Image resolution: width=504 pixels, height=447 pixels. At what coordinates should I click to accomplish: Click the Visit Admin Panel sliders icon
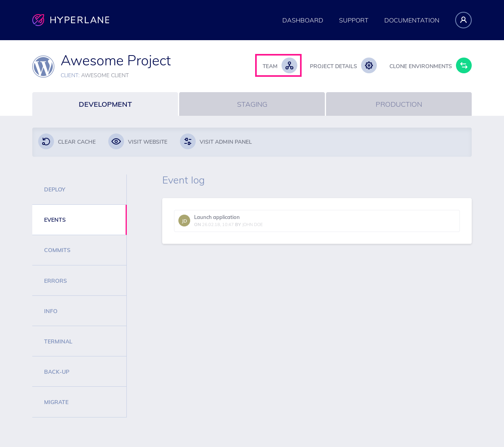[188, 141]
